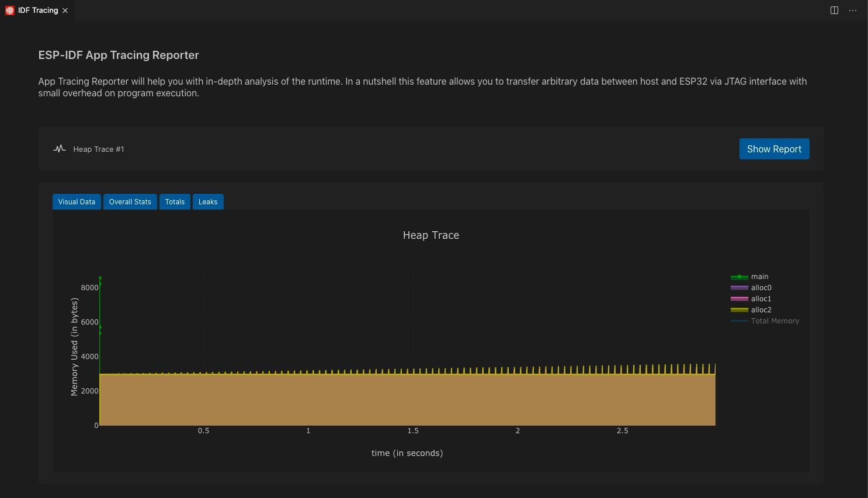Open the split editor layout icon

(833, 10)
